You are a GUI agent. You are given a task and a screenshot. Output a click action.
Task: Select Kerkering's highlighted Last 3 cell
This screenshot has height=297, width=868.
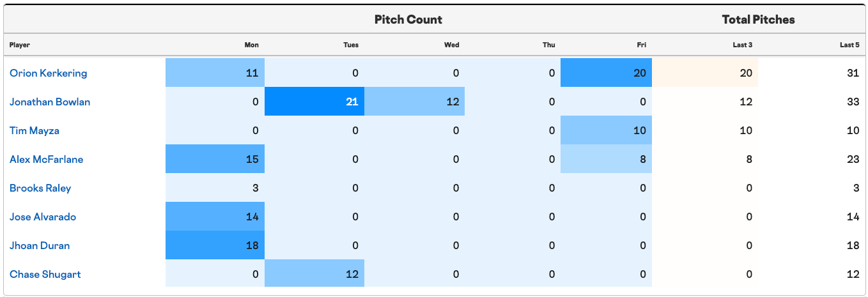coord(705,73)
